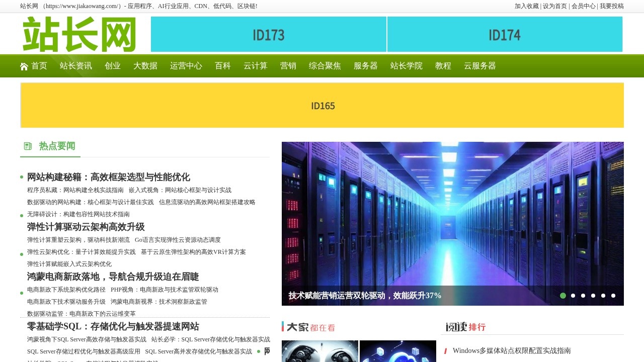Image resolution: width=644 pixels, height=362 pixels.
Task: Click the 加入收藏 link
Action: point(527,6)
